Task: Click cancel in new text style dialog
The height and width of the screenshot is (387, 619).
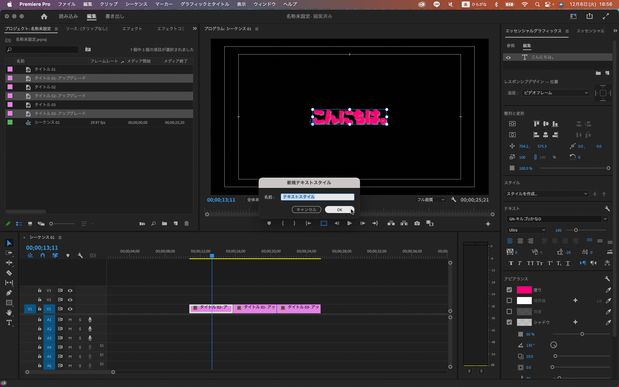Action: point(306,210)
